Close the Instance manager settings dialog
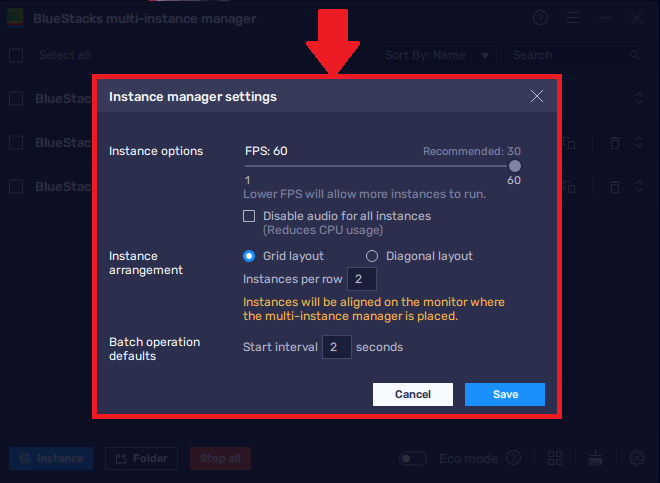The width and height of the screenshot is (660, 483). (x=537, y=97)
